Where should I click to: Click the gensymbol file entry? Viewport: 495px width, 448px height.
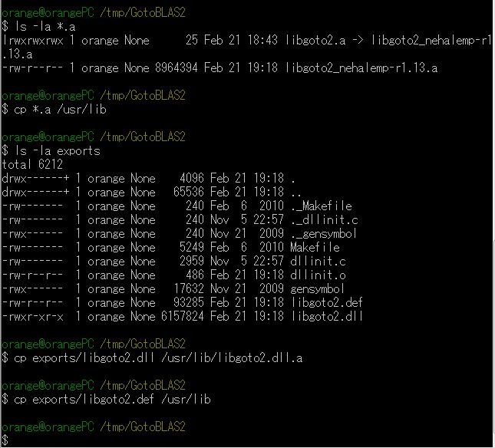point(317,289)
